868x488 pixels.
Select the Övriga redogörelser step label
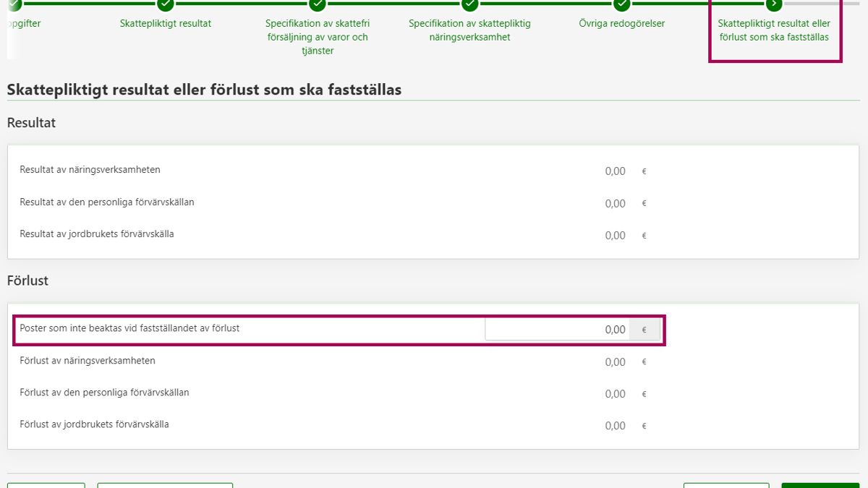(x=622, y=24)
